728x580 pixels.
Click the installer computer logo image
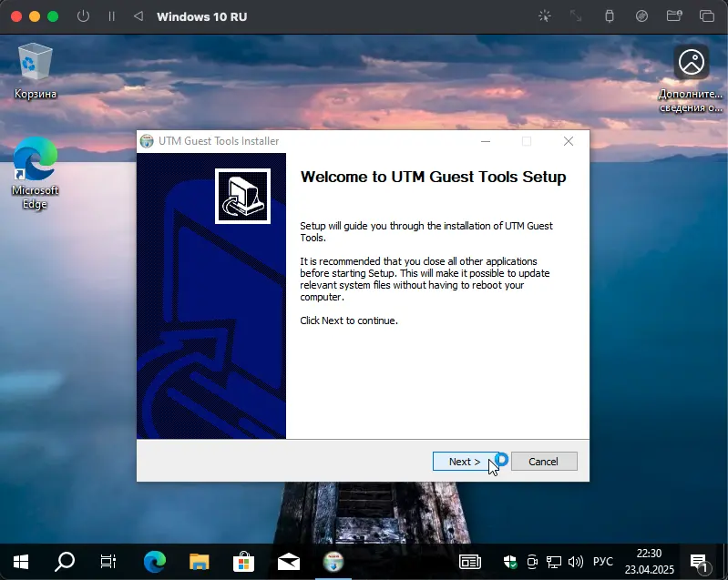(x=242, y=196)
